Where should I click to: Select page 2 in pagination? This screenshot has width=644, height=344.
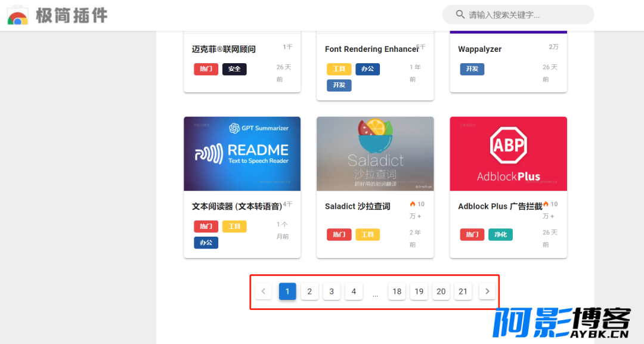[309, 292]
